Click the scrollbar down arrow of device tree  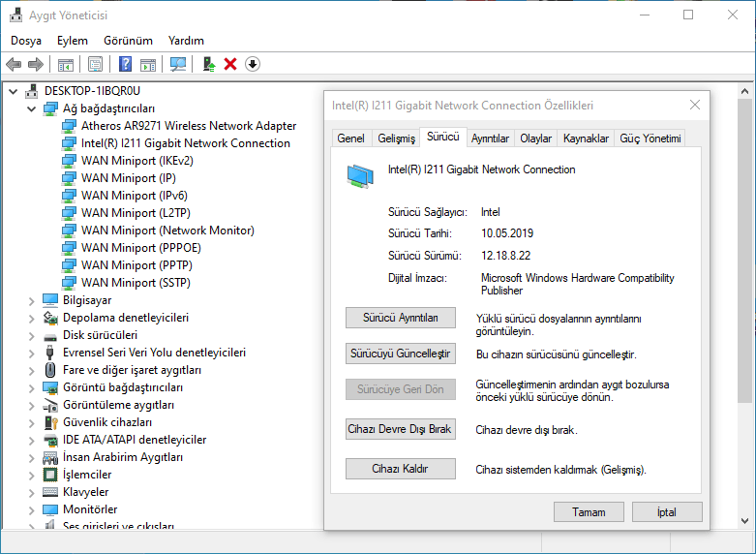[744, 521]
